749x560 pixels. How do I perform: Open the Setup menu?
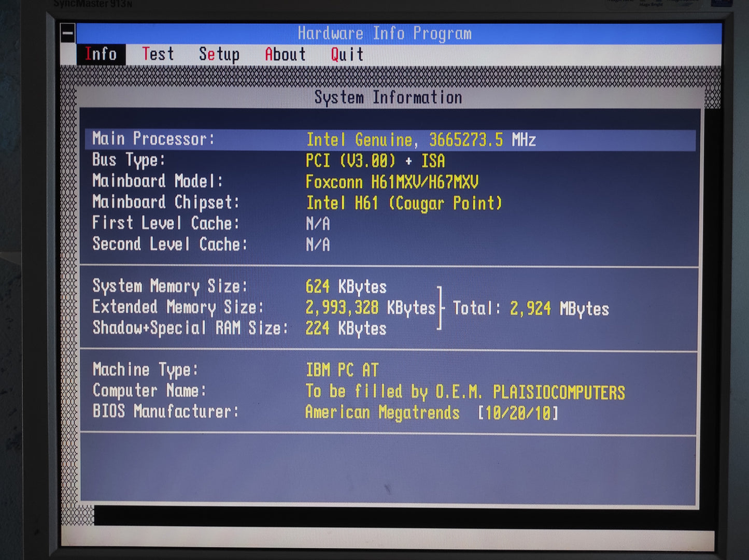click(x=219, y=54)
